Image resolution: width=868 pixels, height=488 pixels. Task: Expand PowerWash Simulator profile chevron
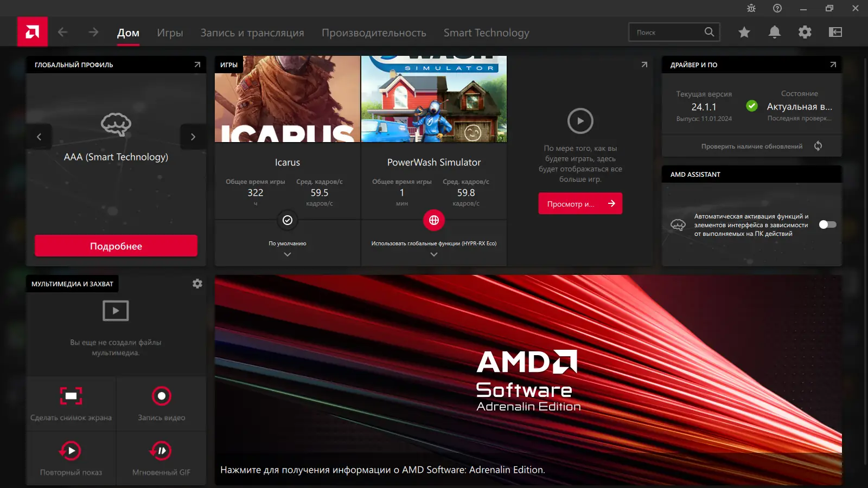click(434, 254)
